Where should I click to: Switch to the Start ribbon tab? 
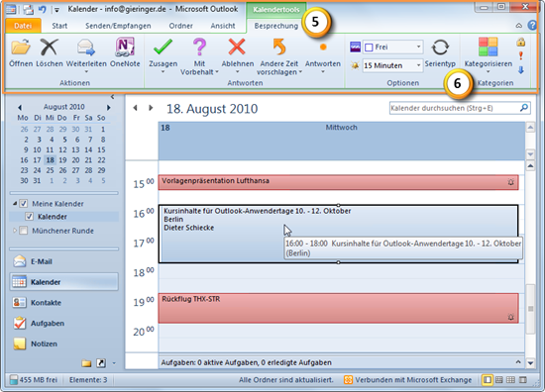(x=59, y=26)
